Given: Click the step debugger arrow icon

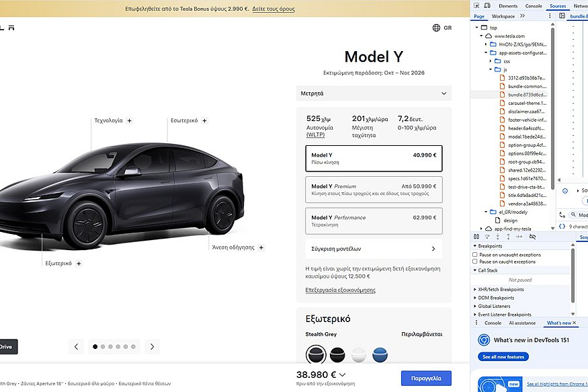Looking at the screenshot, I should (x=519, y=237).
